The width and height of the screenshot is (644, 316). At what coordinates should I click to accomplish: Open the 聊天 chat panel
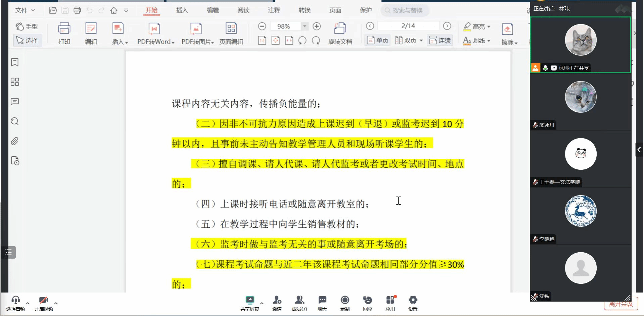pos(322,300)
